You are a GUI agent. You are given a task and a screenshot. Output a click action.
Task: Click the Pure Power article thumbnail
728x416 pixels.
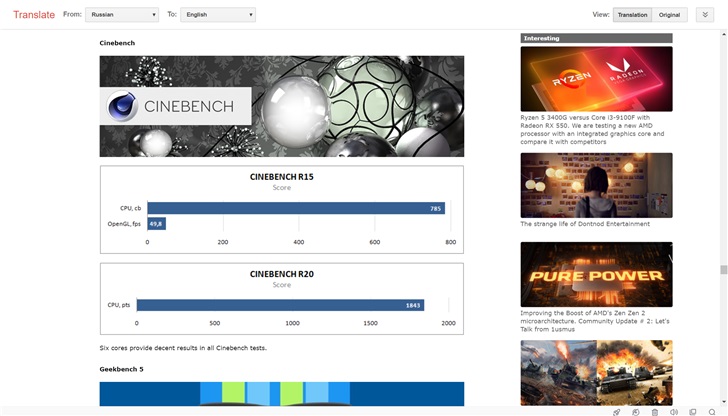tap(596, 274)
